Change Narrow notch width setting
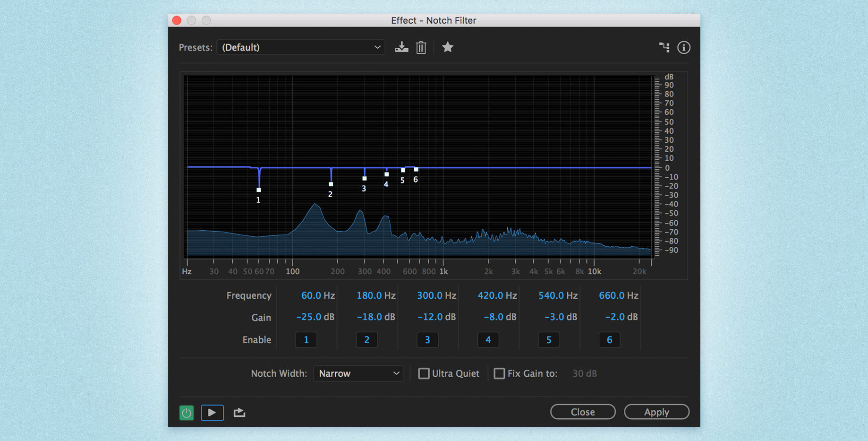This screenshot has height=441, width=868. pos(358,373)
